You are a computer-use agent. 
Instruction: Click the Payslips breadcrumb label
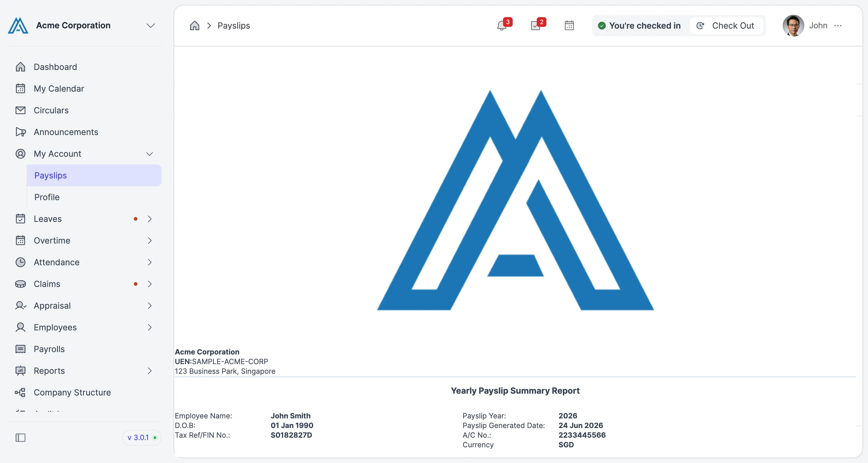[x=234, y=26]
